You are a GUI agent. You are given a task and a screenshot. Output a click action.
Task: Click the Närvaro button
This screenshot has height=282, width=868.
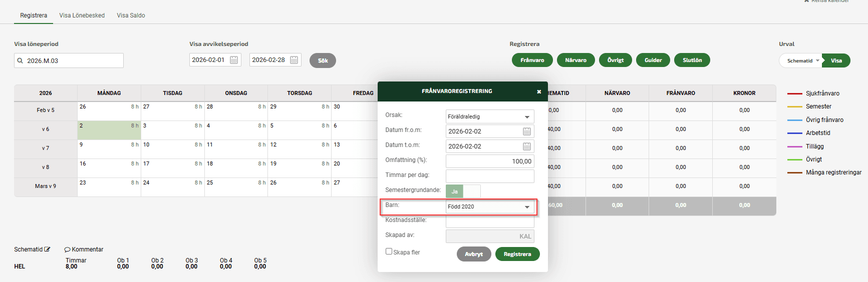pyautogui.click(x=575, y=60)
